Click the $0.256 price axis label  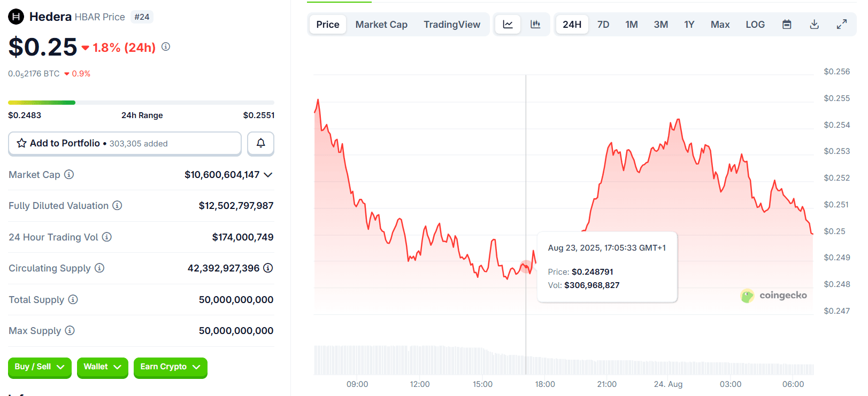[x=837, y=72]
